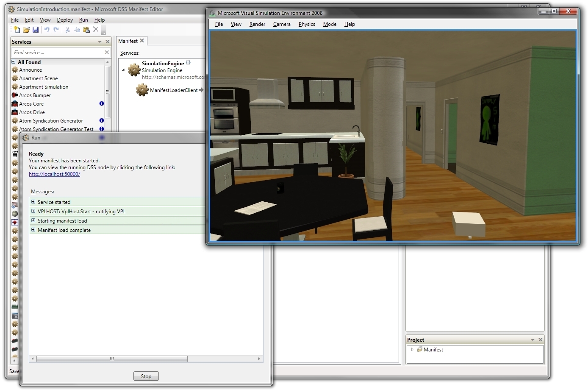Viewport: 588px width, 390px height.
Task: Expand the VPLHOST notifying VPL message
Action: click(33, 211)
